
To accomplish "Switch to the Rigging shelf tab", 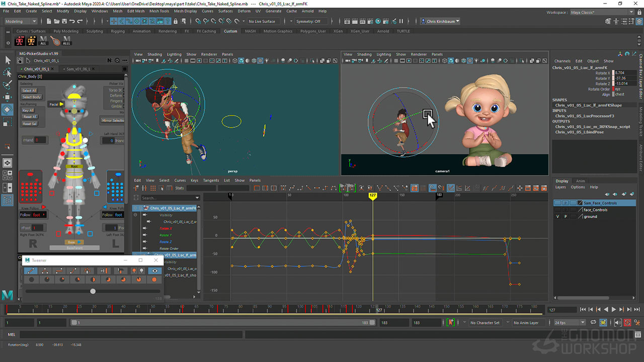I will coord(118,31).
